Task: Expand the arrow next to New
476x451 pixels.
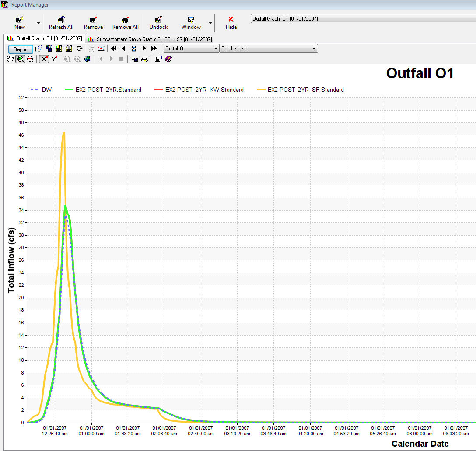Action: pyautogui.click(x=38, y=23)
